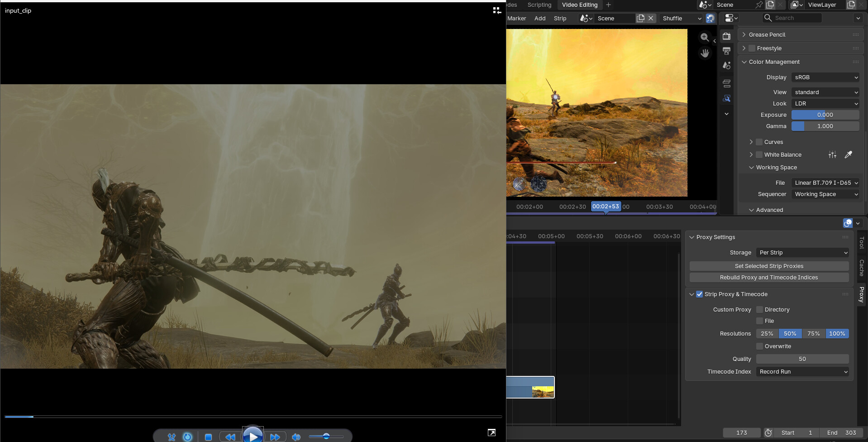
Task: Open the Storage Per Strip dropdown
Action: click(x=802, y=252)
